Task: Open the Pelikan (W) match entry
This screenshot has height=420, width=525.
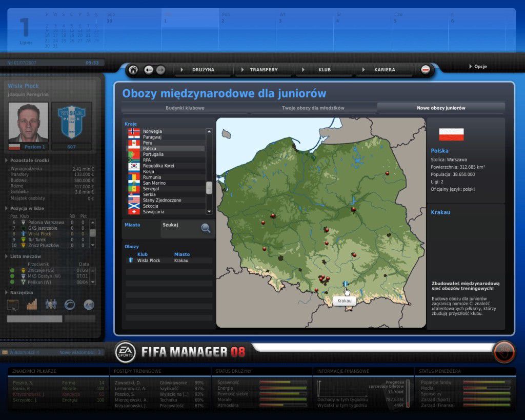Action: 49,282
